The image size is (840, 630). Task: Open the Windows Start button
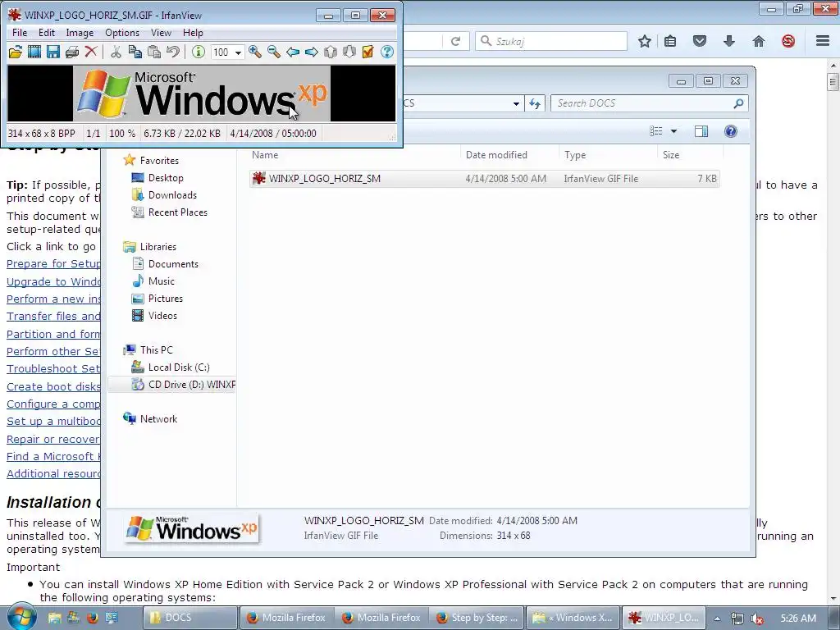tap(22, 617)
